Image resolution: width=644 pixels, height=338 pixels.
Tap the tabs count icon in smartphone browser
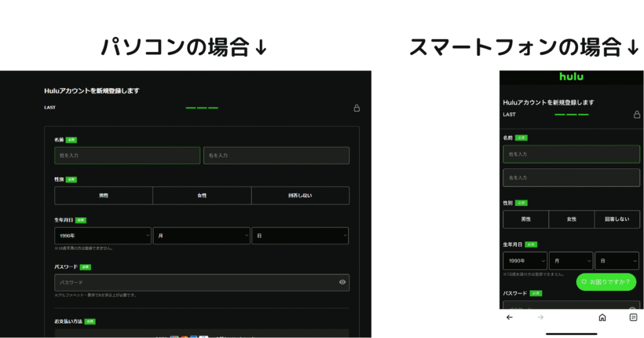click(633, 317)
